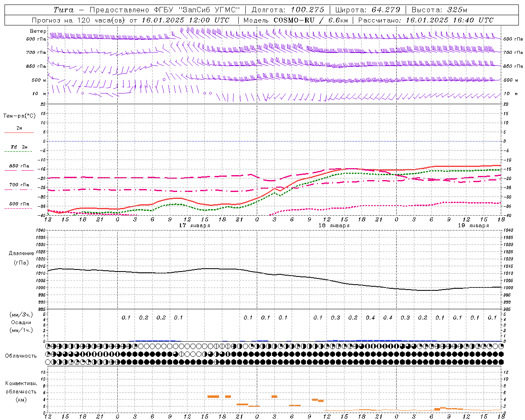
Task: Click the station name "Tura" in header
Action: coord(63,10)
